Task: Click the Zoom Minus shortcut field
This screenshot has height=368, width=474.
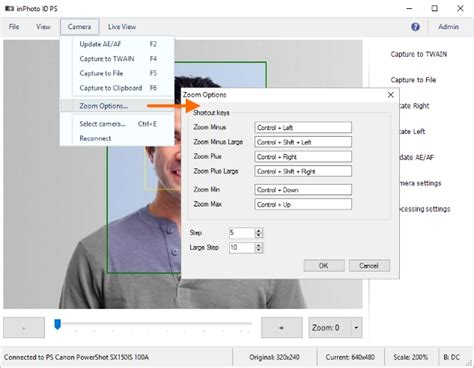Action: coord(303,127)
